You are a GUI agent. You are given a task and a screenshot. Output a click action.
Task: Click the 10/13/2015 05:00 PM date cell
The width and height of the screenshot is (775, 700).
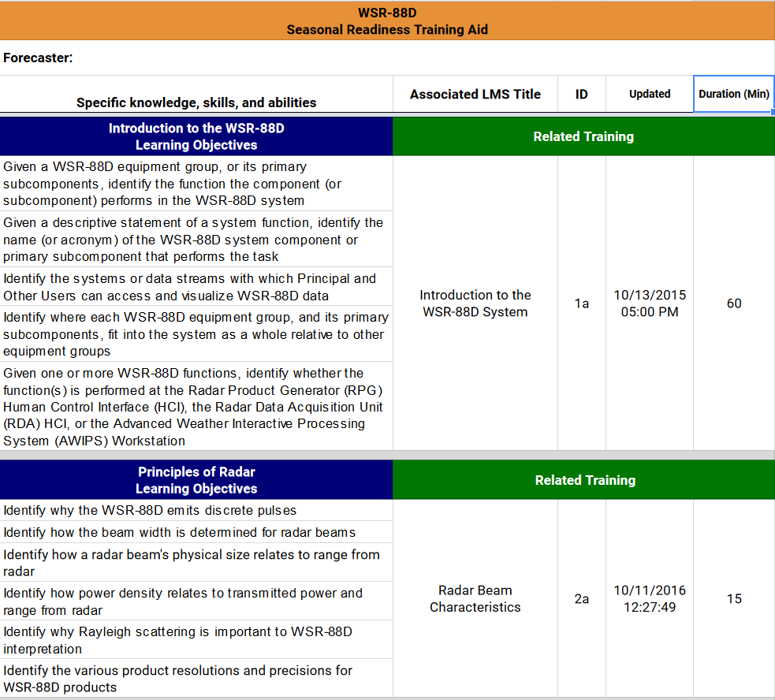coord(649,303)
